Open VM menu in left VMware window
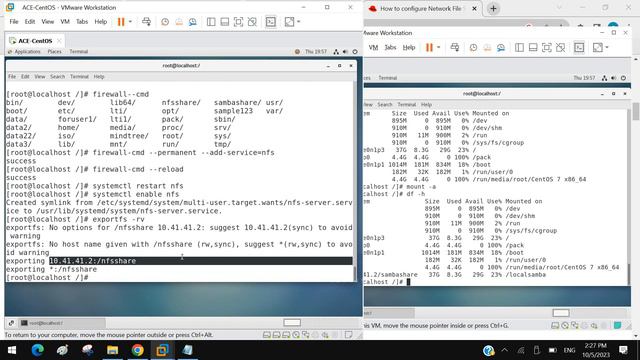Screen dimensions: 640x360 coord(65,22)
